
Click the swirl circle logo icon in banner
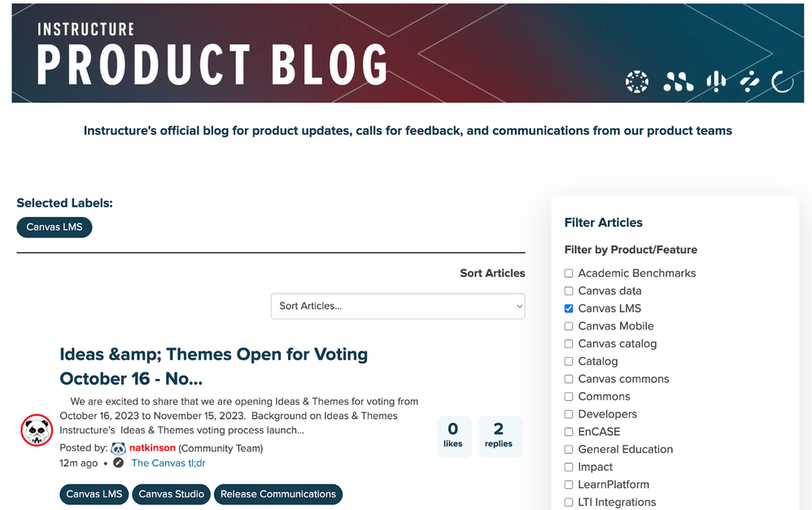click(x=782, y=82)
